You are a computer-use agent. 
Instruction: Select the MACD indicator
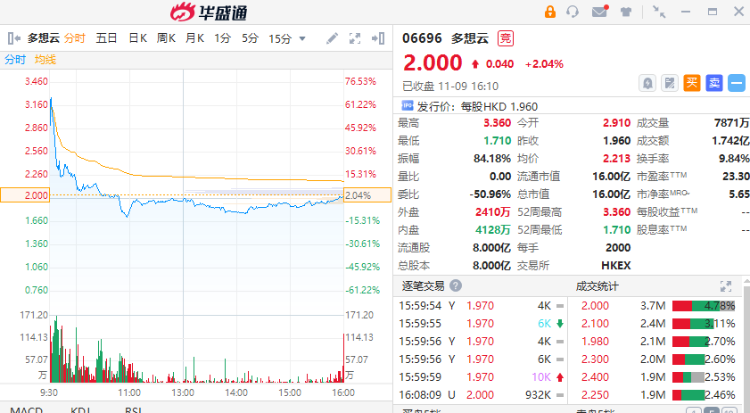click(26, 410)
